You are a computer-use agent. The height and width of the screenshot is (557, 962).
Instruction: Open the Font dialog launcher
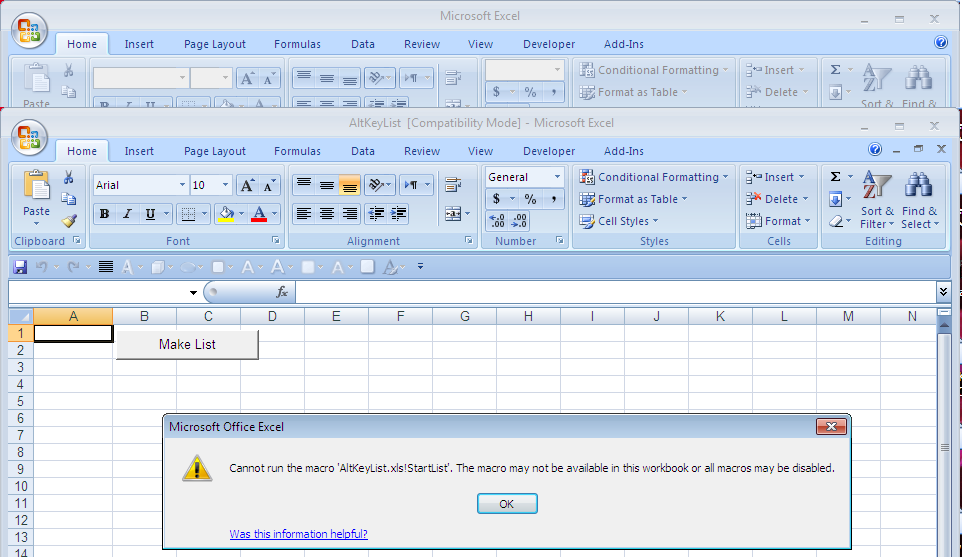click(275, 240)
